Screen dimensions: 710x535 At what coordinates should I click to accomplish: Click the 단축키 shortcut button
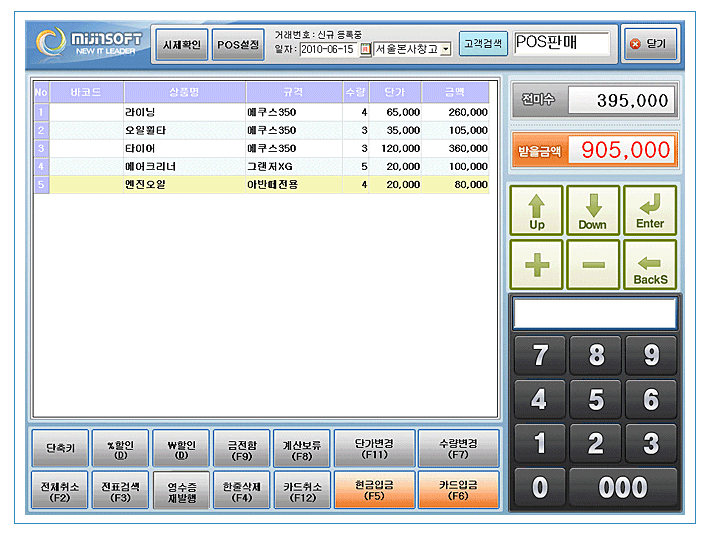[60, 448]
